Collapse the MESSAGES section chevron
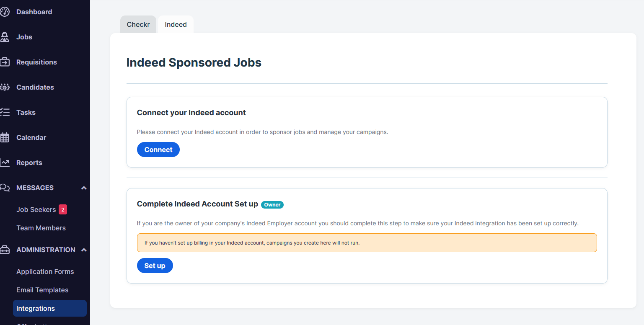Image resolution: width=644 pixels, height=325 pixels. tap(84, 188)
